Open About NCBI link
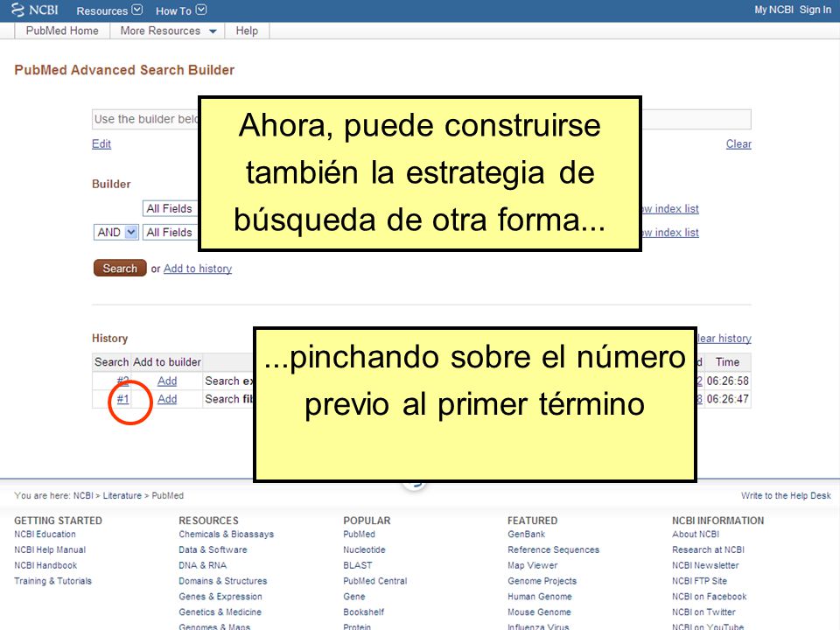840x630 pixels. 696,534
